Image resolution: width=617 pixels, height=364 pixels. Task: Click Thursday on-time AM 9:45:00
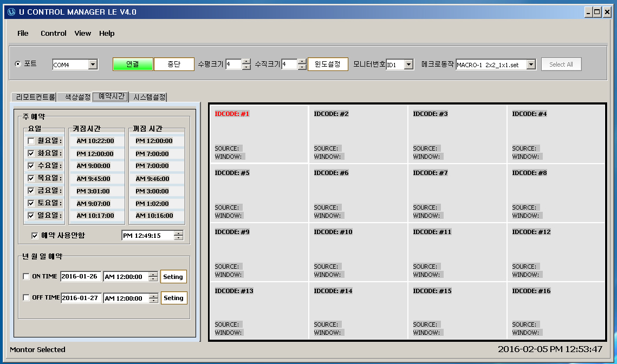coord(93,179)
